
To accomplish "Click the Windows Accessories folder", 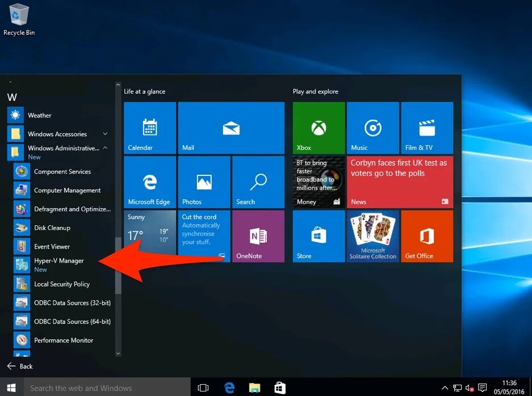I will [x=60, y=134].
